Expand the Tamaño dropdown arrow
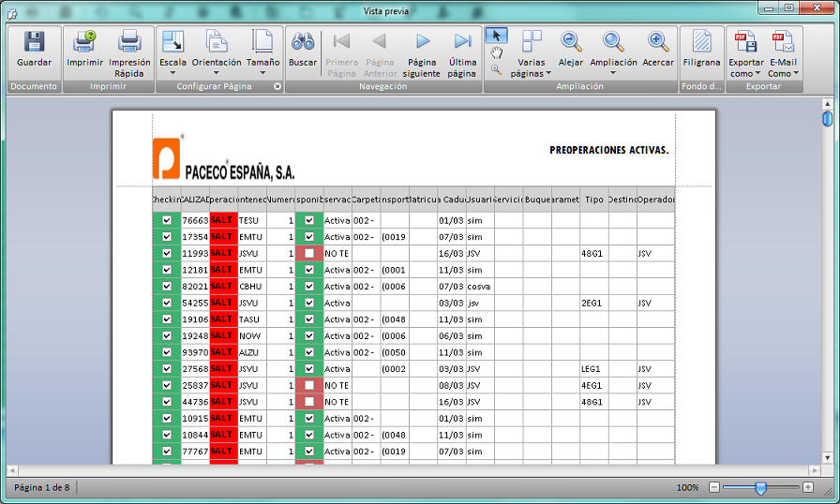 (262, 73)
